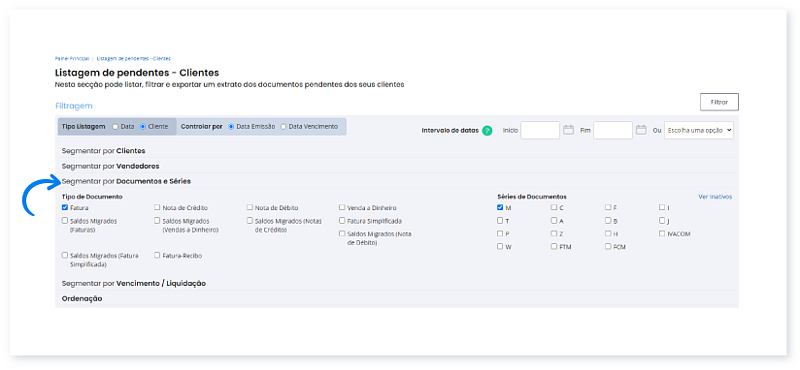Viewport: 800px width, 370px height.
Task: Open the Início date calendar icon
Action: pyautogui.click(x=568, y=130)
